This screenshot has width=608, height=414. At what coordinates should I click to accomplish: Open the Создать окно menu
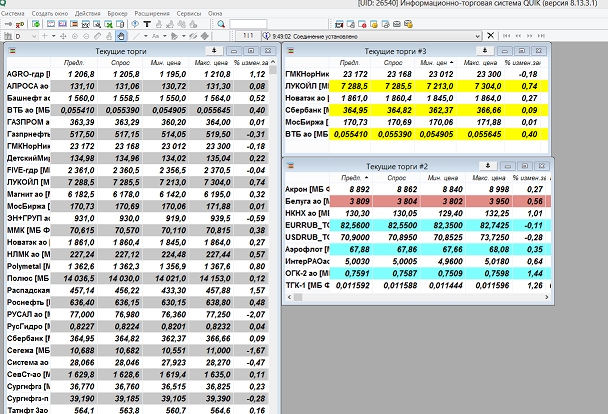coord(50,13)
